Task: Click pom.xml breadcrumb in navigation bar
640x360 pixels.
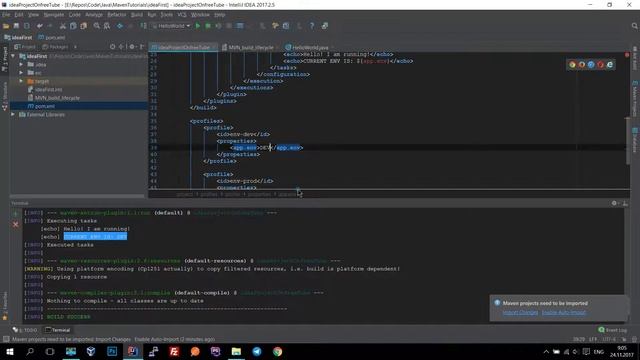Action: (52, 37)
